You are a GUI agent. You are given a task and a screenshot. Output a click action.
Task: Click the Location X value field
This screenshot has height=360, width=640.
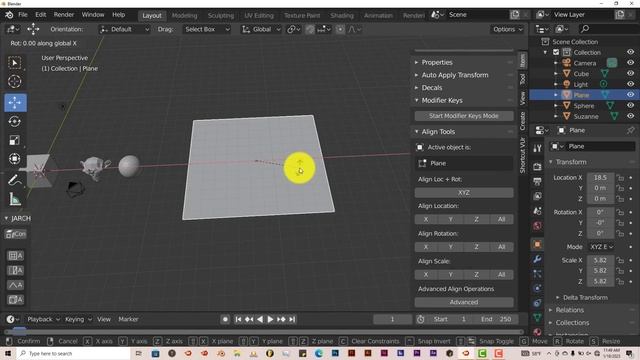click(x=600, y=178)
